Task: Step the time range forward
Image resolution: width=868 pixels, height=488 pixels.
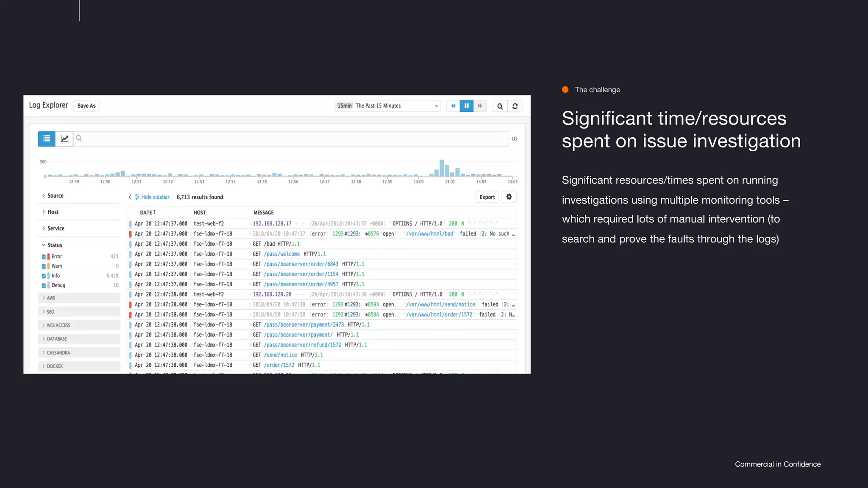Action: pyautogui.click(x=480, y=106)
